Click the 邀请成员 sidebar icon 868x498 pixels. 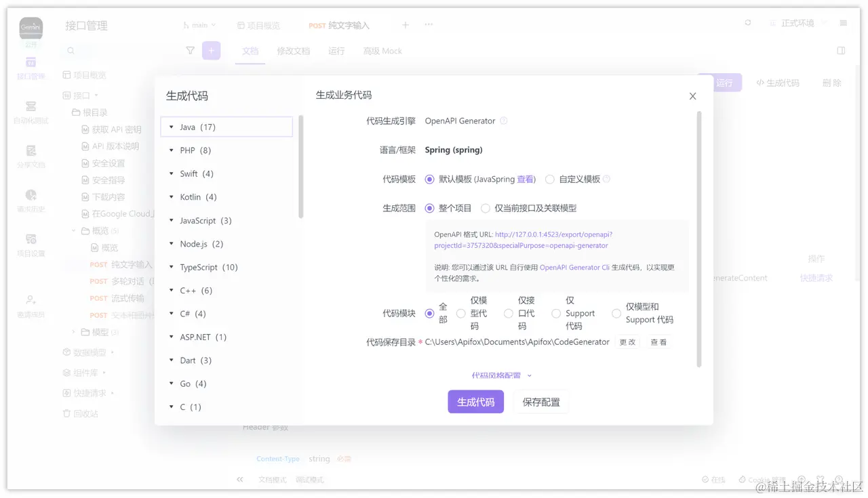tap(30, 300)
